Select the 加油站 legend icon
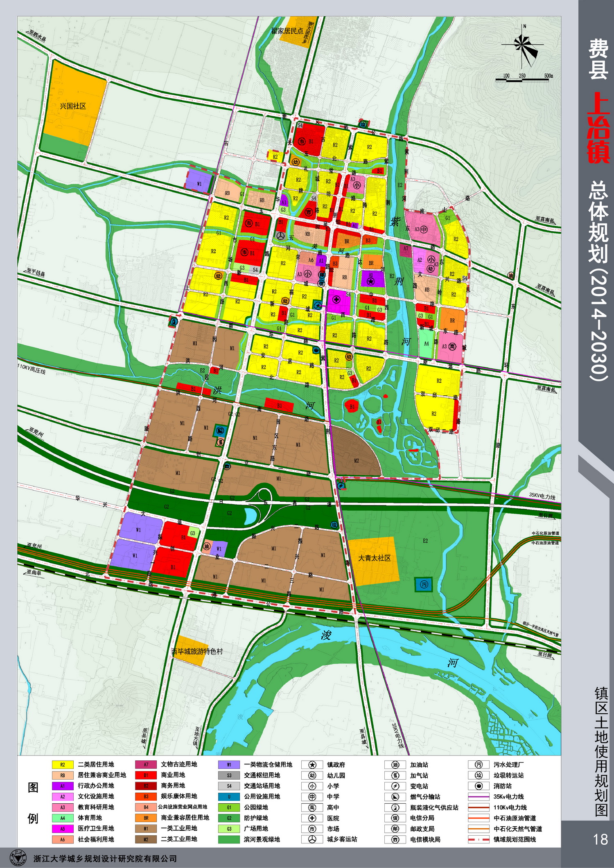Image resolution: width=614 pixels, height=868 pixels. tap(395, 765)
